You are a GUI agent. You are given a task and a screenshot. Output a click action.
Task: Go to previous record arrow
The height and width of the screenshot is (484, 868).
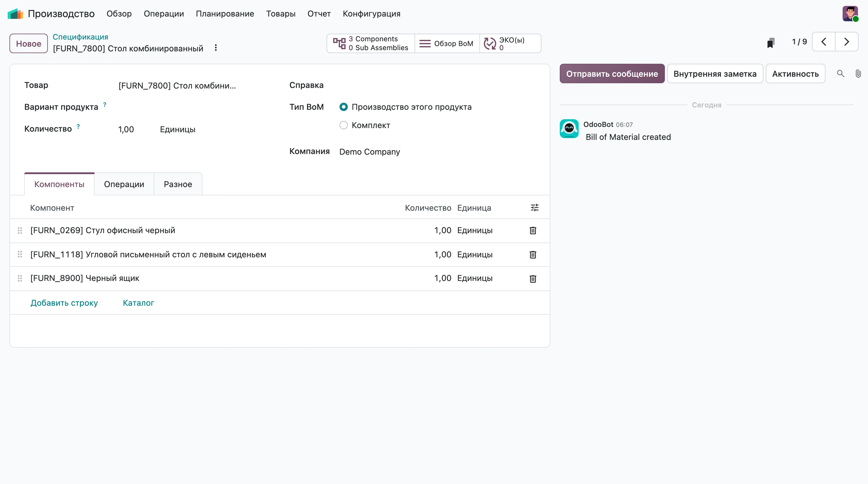pyautogui.click(x=823, y=42)
